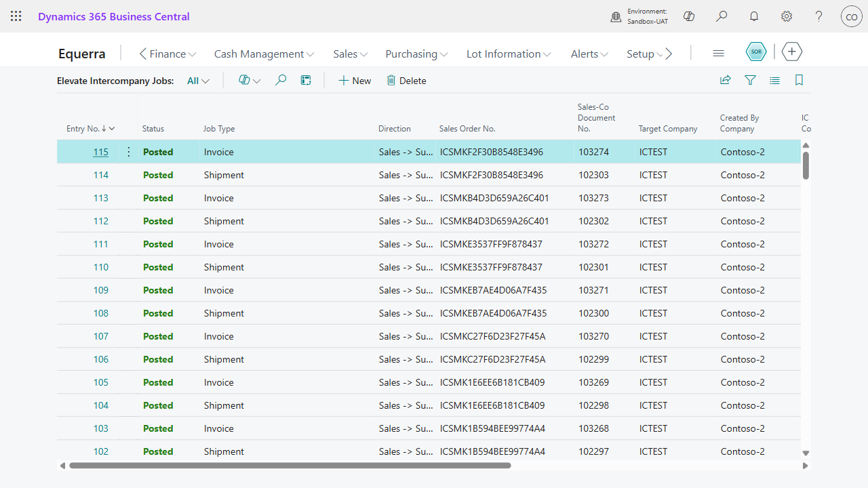The image size is (868, 488).
Task: Share the list using the share icon
Action: click(726, 81)
